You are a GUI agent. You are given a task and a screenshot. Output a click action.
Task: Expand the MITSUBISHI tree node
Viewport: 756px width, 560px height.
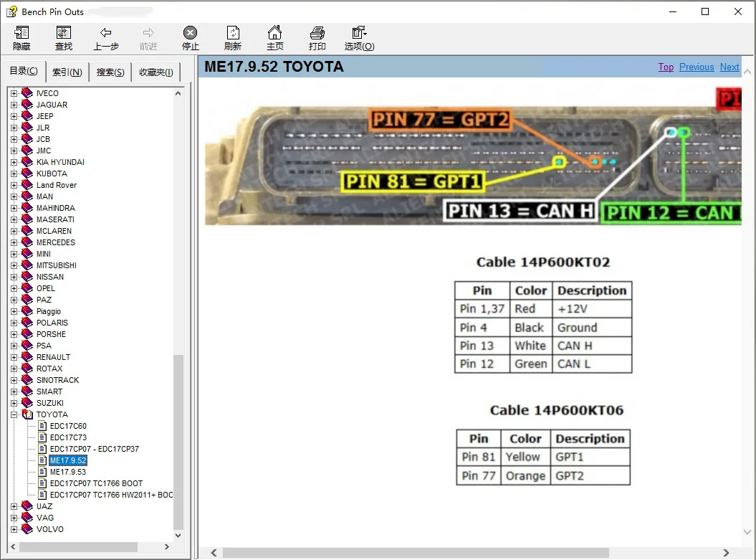tap(14, 265)
